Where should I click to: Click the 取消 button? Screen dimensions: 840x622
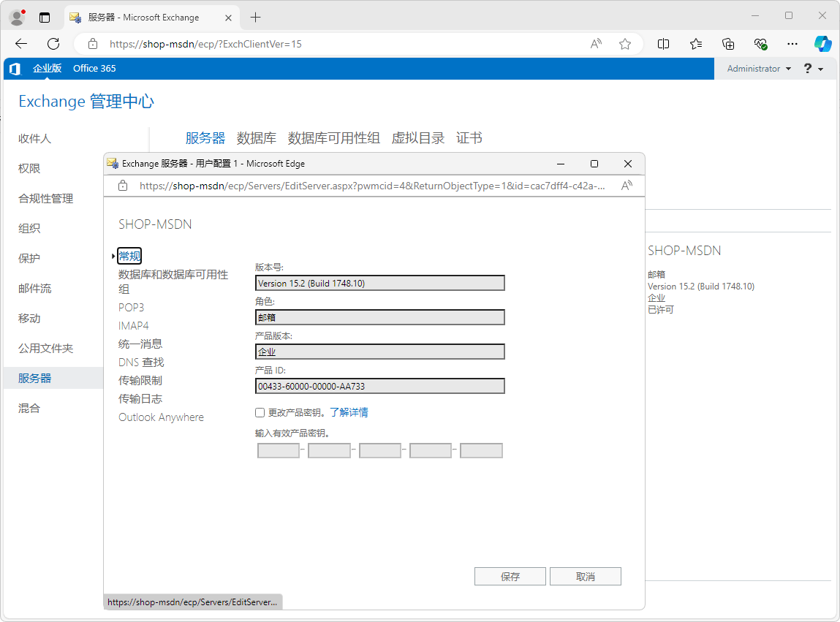(586, 577)
